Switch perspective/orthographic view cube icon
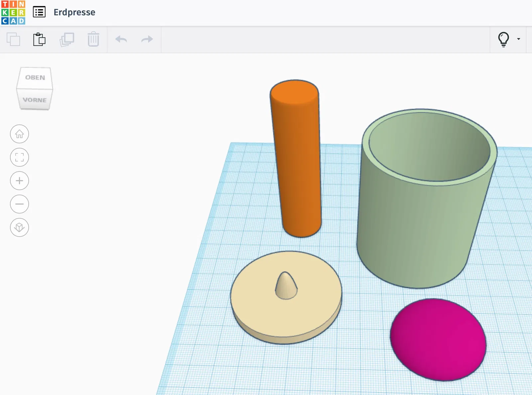Screen dimensions: 532x395 pos(20,227)
